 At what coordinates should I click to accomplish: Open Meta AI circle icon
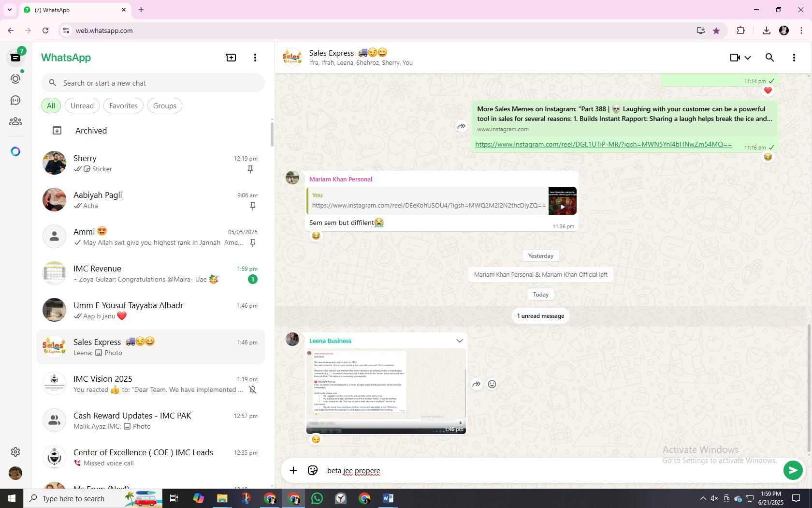coord(15,151)
